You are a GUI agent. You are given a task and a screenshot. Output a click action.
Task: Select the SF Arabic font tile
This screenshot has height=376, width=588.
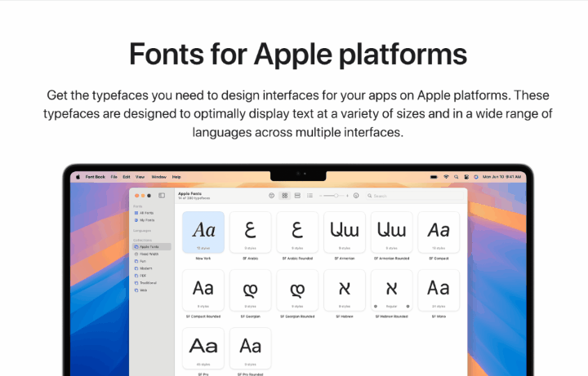tap(251, 232)
